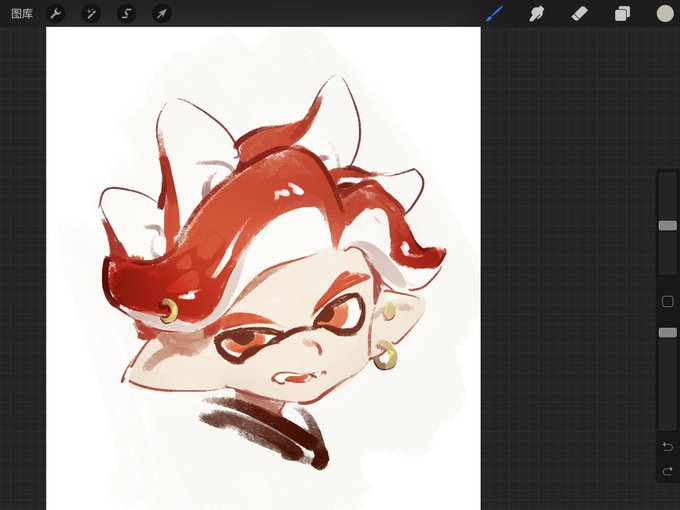This screenshot has width=680, height=510.
Task: Tap the square modify button in sidebar
Action: coord(668,301)
